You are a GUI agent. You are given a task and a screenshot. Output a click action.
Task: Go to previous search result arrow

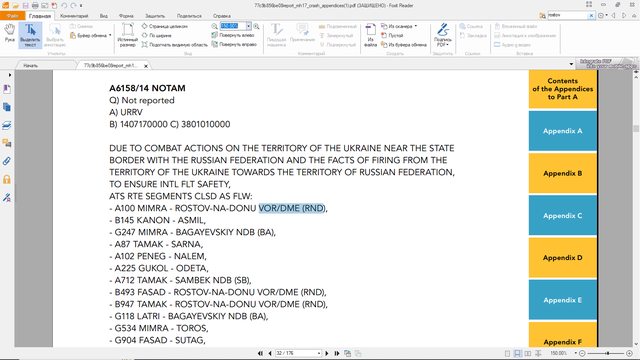[613, 16]
